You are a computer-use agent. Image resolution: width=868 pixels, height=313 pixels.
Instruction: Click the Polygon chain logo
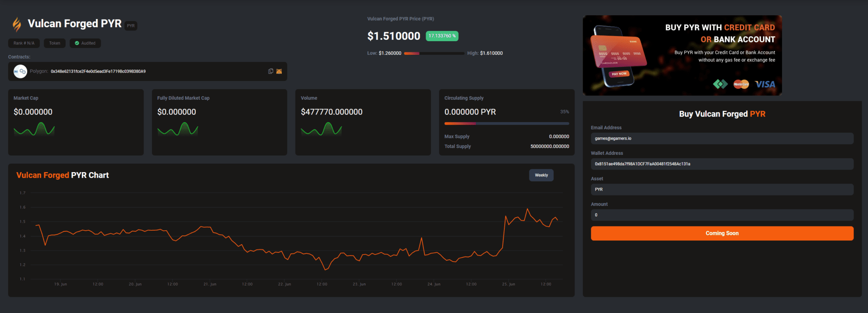pyautogui.click(x=20, y=71)
